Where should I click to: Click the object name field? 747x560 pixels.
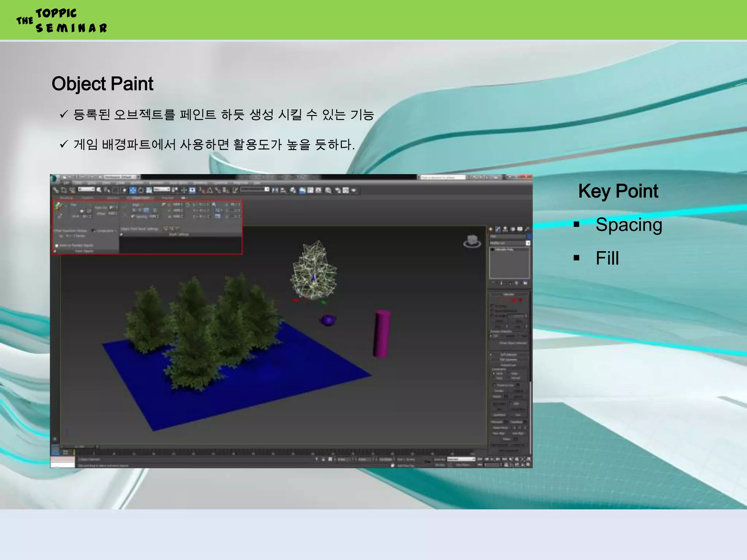507,236
